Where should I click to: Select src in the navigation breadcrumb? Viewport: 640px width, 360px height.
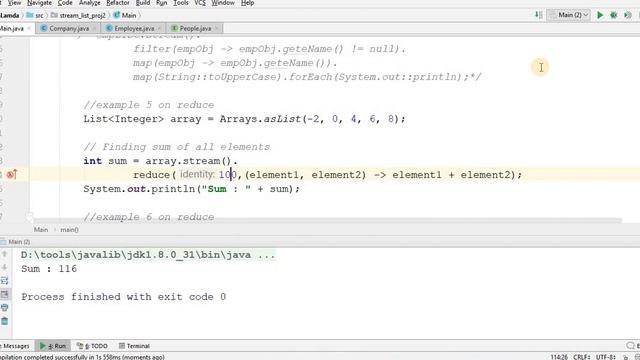[x=35, y=15]
